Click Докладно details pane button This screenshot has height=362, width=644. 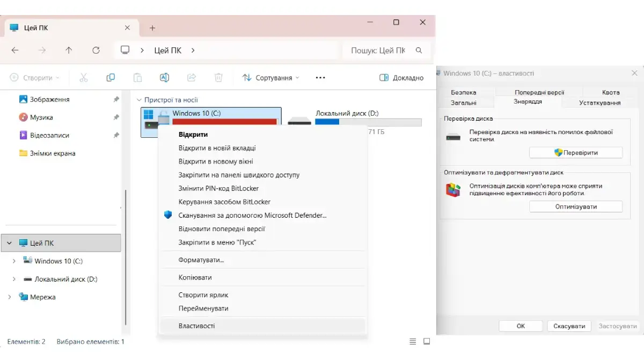[402, 78]
